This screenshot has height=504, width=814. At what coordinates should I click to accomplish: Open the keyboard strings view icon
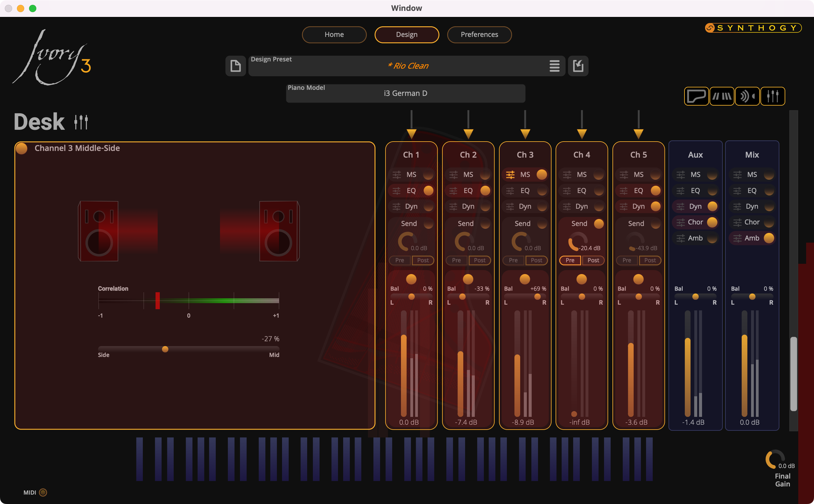point(722,96)
